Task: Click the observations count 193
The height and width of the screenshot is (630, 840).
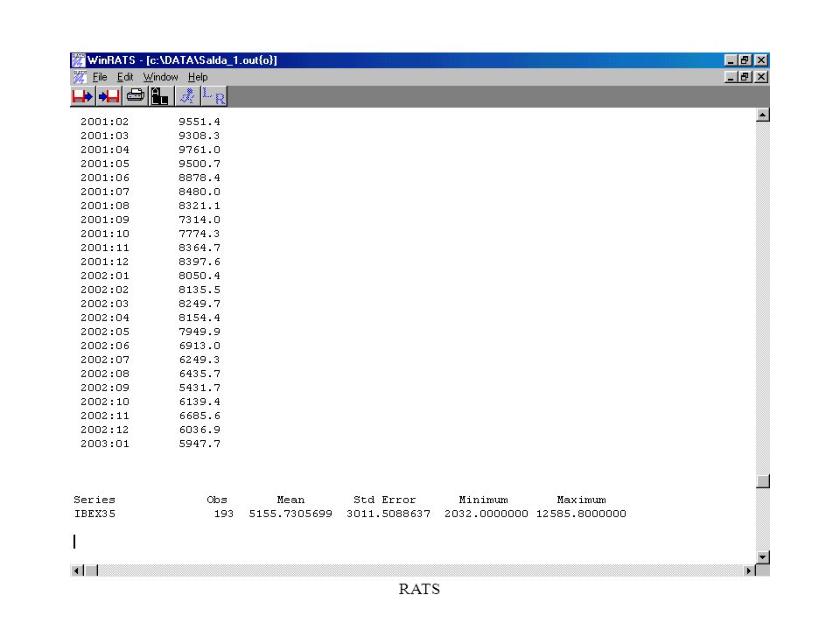Action: 224,514
